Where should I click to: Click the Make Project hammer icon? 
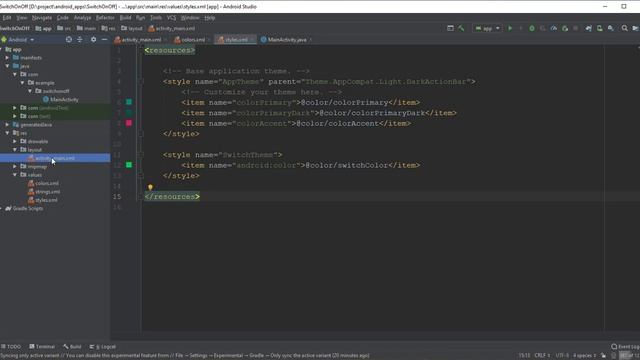(461, 28)
